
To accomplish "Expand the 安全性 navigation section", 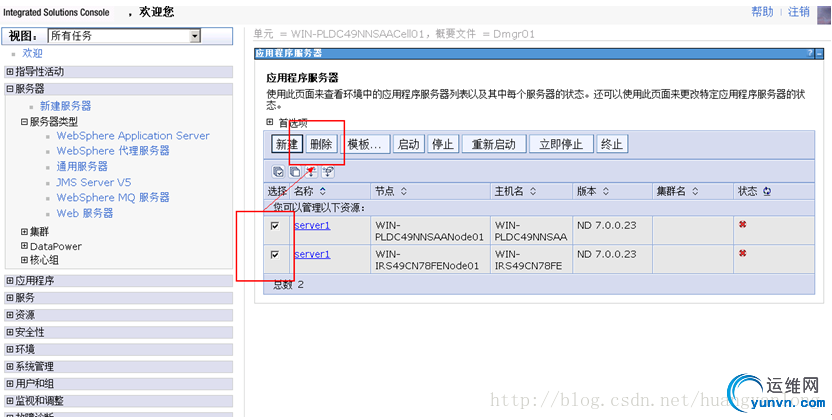I will 10,332.
